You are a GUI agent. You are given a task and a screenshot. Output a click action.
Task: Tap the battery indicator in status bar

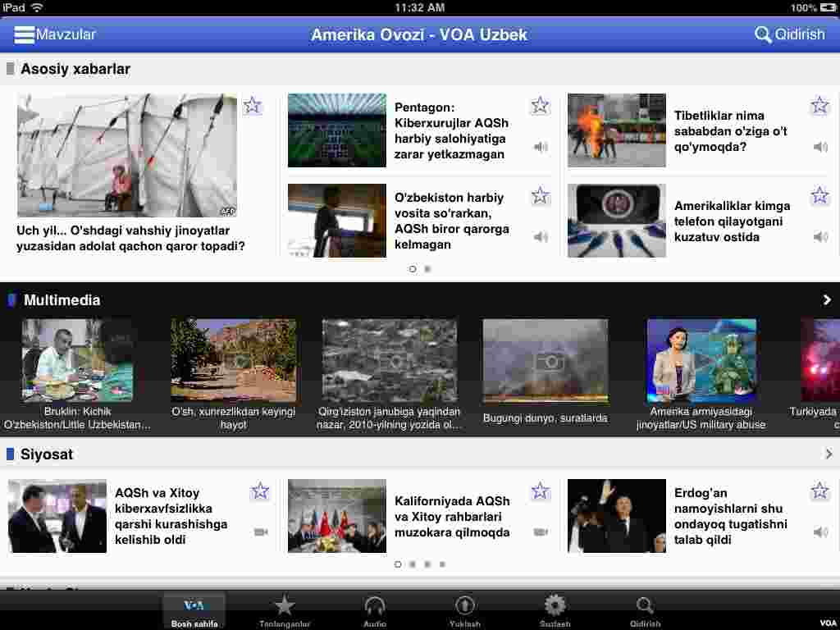point(829,7)
